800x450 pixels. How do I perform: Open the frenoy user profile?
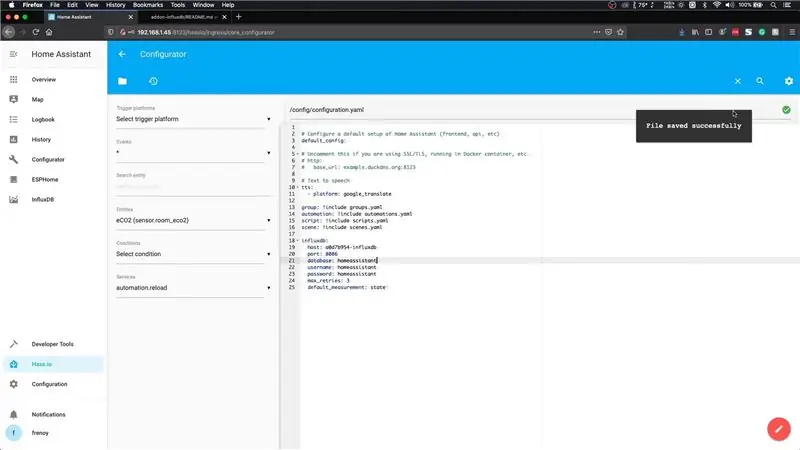[40, 433]
